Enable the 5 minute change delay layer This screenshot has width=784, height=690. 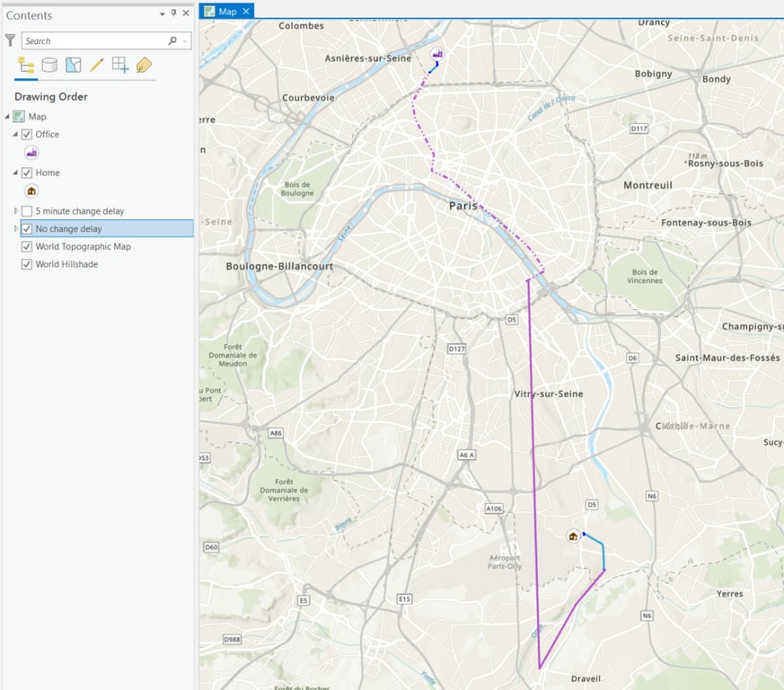pyautogui.click(x=27, y=211)
